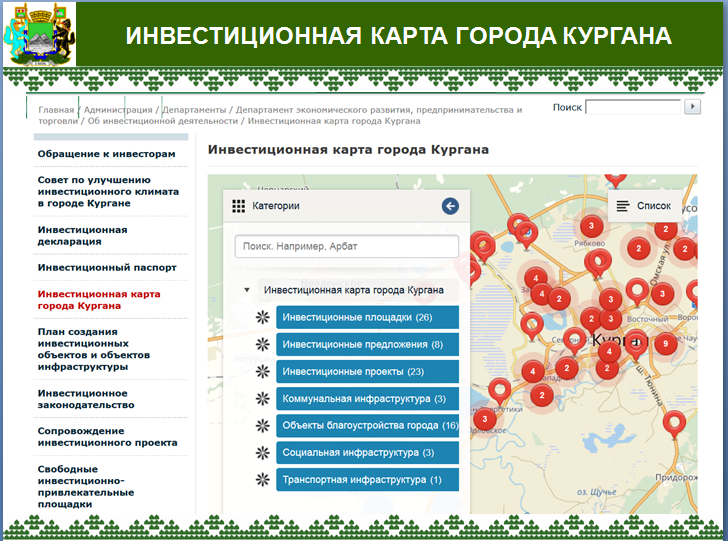
Task: Click star icon beside Инвестиционные проекты
Action: 263,372
